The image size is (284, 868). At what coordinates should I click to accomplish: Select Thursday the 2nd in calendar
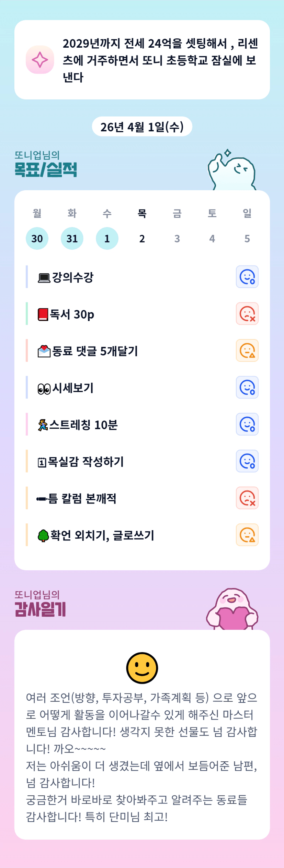(142, 238)
